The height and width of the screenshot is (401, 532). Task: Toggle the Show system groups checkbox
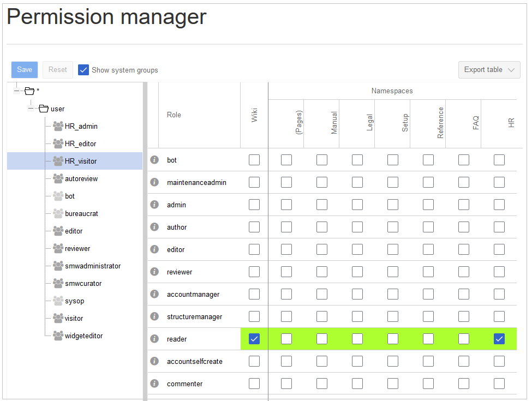(83, 70)
